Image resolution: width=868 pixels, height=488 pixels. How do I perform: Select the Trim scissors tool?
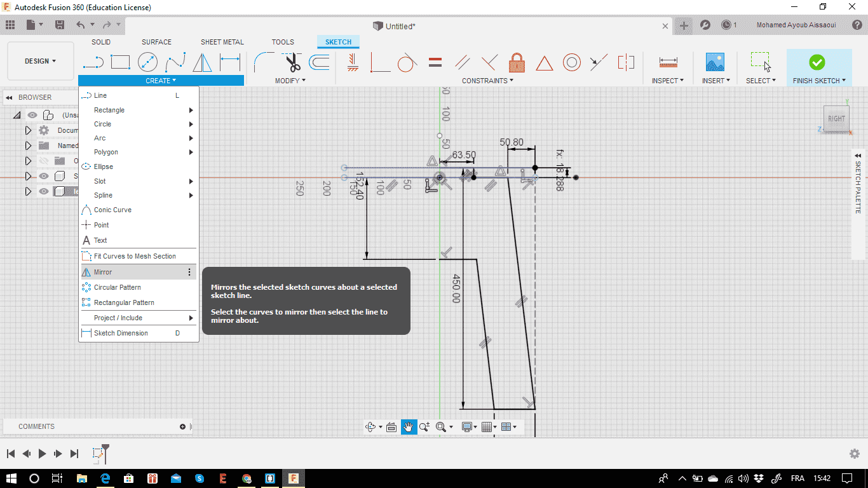pyautogui.click(x=292, y=62)
